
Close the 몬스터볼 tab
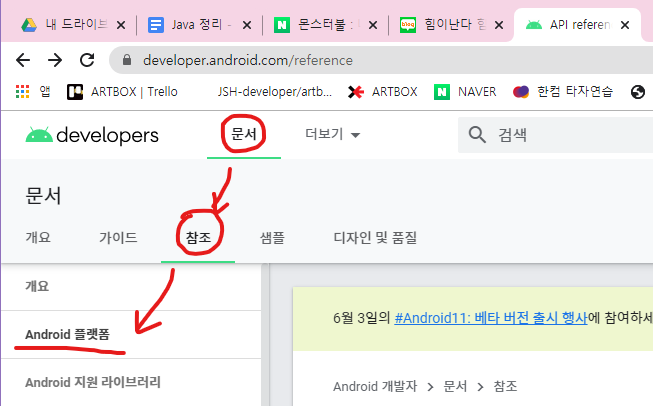[373, 25]
